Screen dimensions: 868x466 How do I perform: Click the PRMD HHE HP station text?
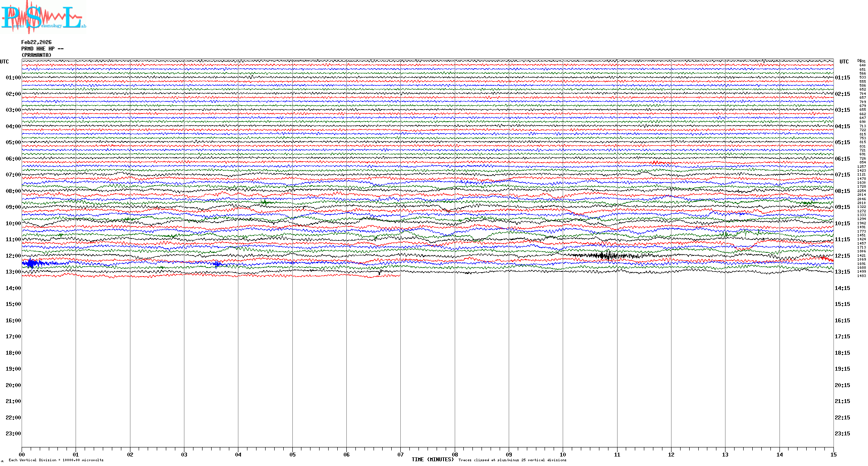tap(42, 49)
